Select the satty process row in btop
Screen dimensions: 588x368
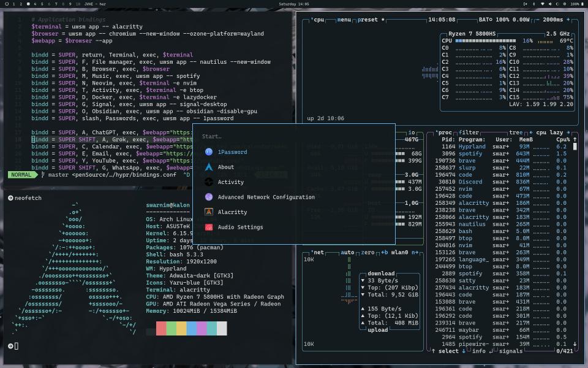[x=500, y=280]
